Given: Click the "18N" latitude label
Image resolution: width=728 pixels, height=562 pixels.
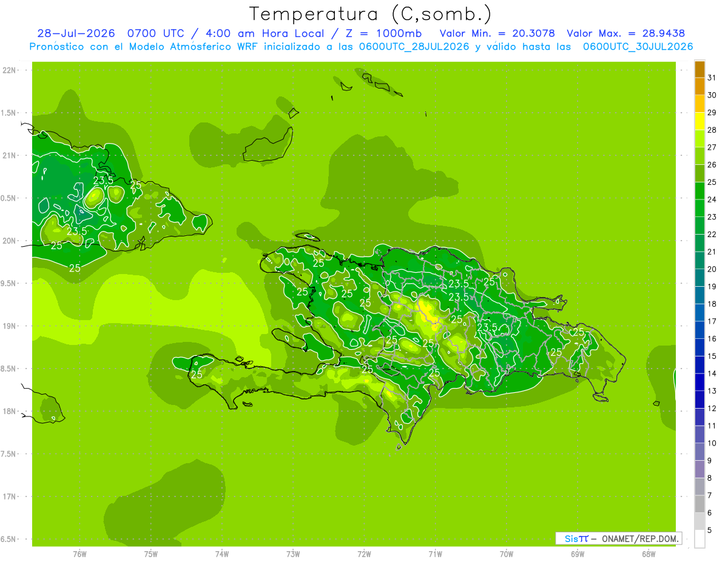Looking at the screenshot, I should tap(9, 411).
